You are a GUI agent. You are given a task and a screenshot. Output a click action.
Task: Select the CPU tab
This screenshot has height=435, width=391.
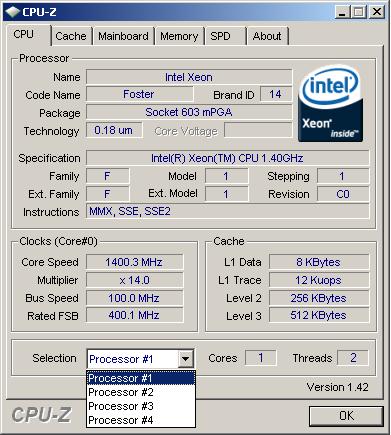pyautogui.click(x=28, y=35)
